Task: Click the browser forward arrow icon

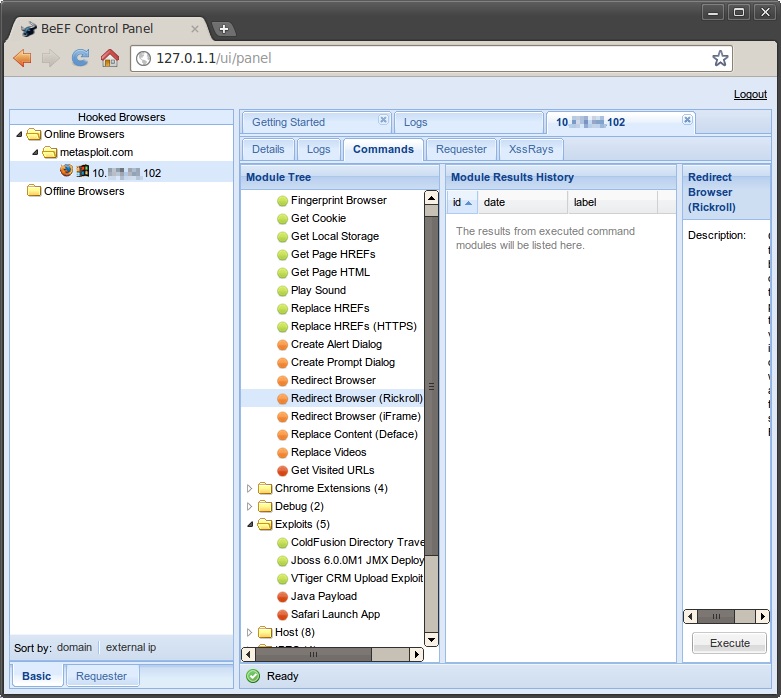Action: tap(50, 58)
